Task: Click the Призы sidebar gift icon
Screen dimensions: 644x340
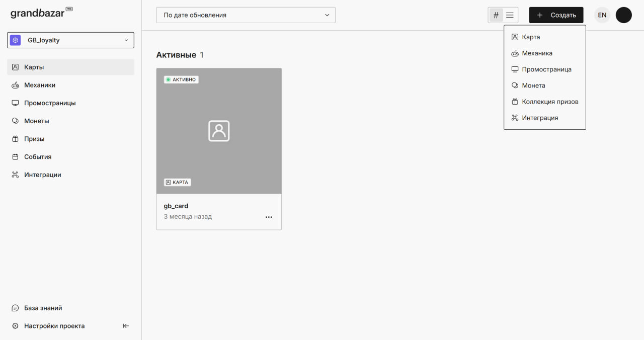Action: point(15,139)
